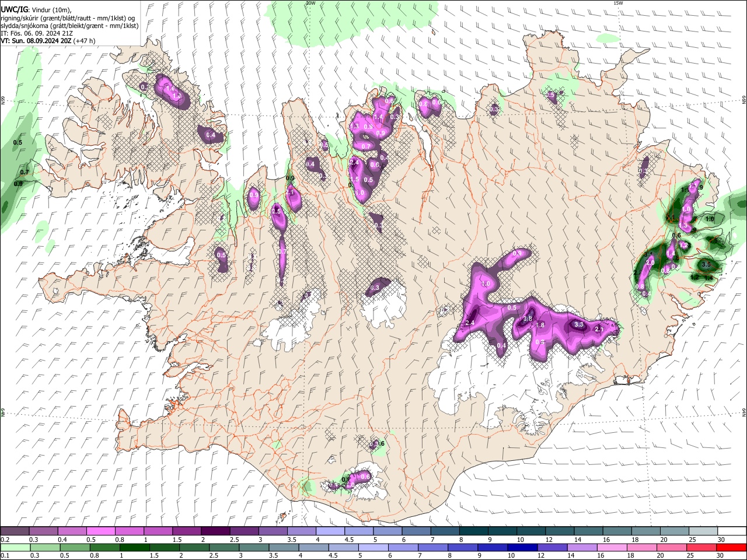747x560 pixels.
Task: Click the white upper swatch right of 30
Action: (x=732, y=531)
